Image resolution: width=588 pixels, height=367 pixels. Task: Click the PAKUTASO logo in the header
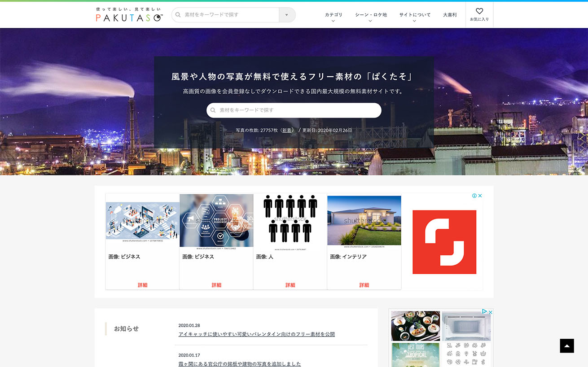(129, 15)
